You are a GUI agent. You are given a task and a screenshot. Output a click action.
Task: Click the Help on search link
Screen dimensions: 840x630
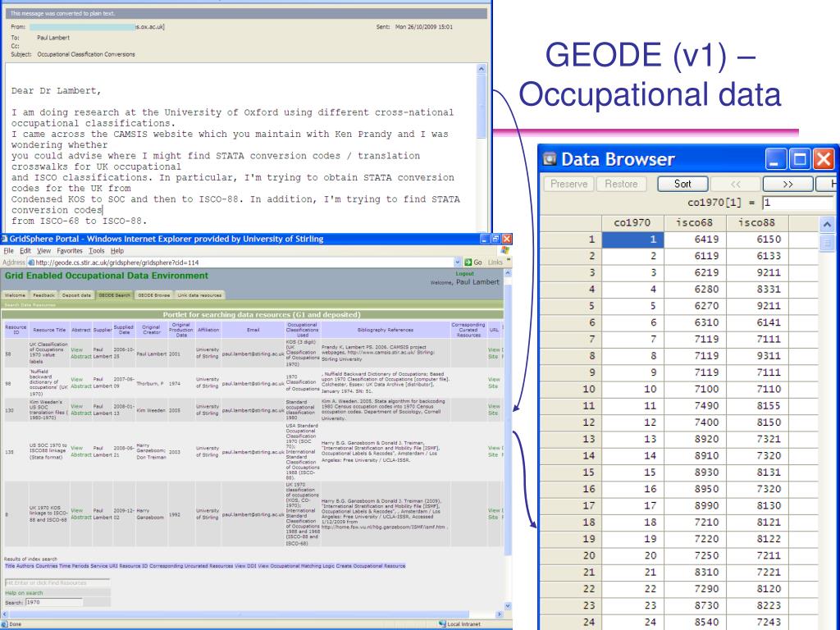tap(24, 593)
